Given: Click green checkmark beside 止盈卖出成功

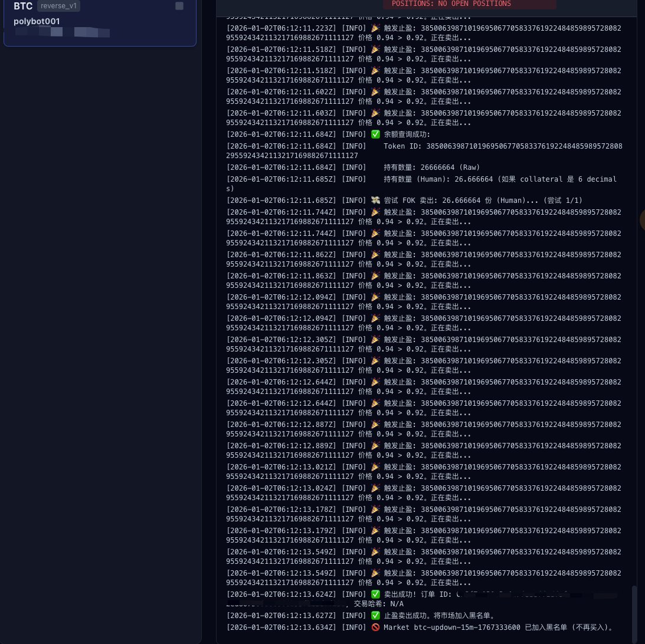Looking at the screenshot, I should tap(375, 616).
